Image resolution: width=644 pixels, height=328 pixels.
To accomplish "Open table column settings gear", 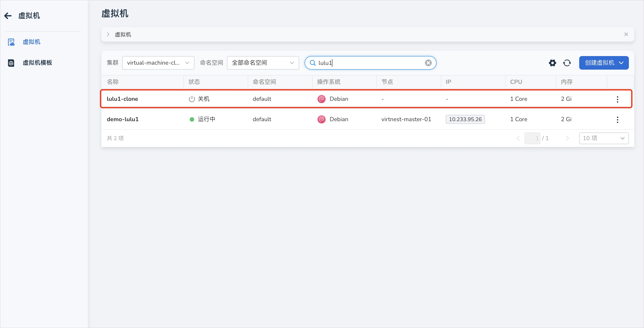I will tap(552, 63).
